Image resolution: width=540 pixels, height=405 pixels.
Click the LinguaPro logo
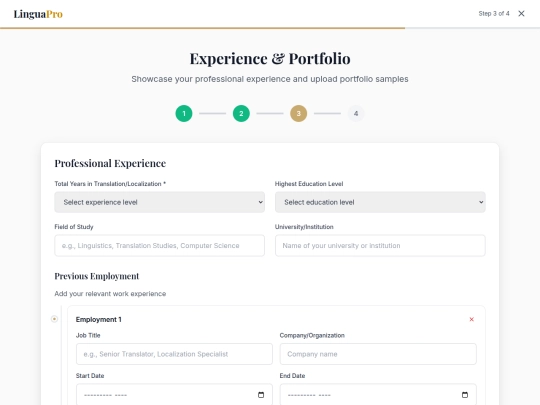pos(38,14)
